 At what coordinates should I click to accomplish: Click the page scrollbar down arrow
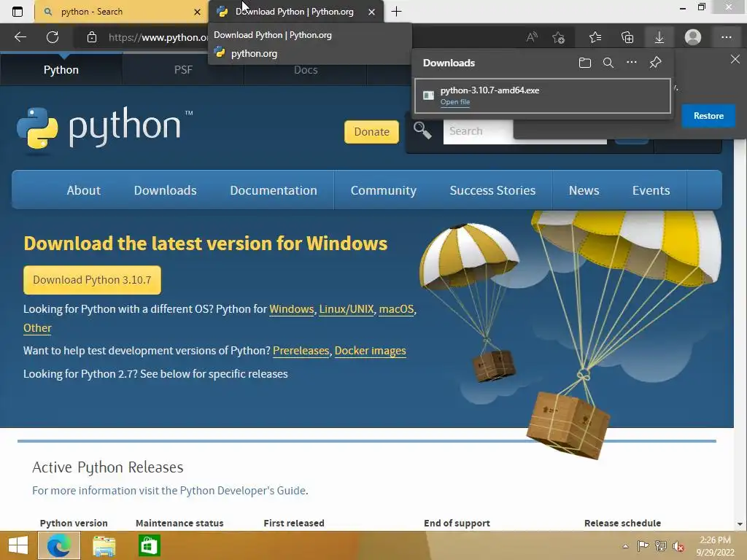(x=740, y=524)
